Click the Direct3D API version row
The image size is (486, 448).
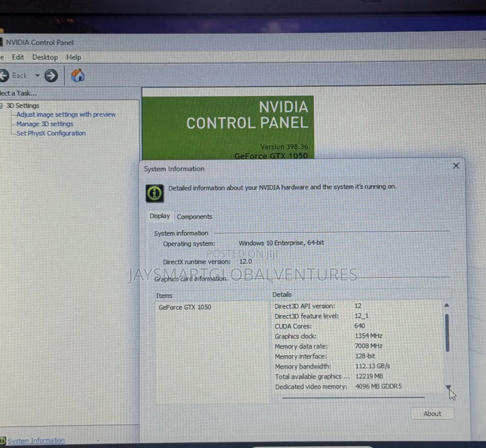(318, 306)
